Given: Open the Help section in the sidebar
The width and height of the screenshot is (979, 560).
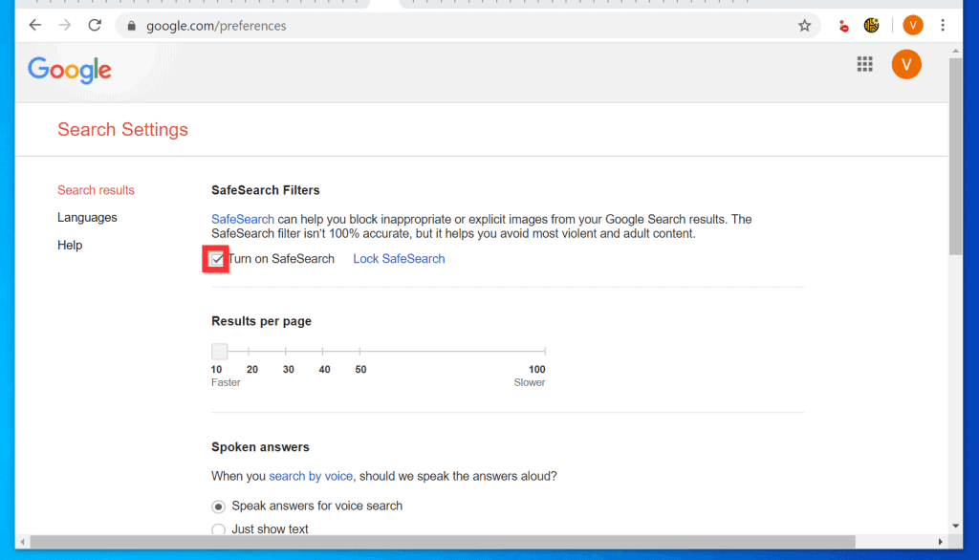Looking at the screenshot, I should pos(70,246).
